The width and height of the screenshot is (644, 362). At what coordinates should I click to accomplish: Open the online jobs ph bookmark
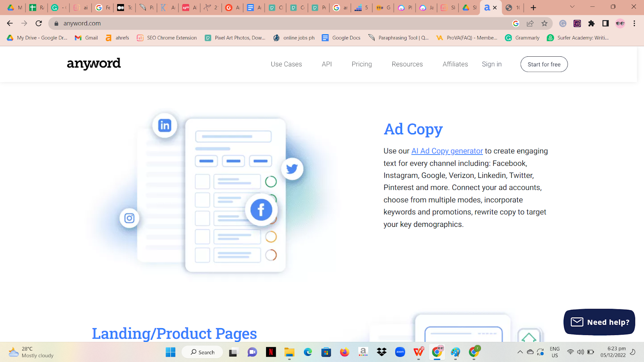click(x=294, y=38)
